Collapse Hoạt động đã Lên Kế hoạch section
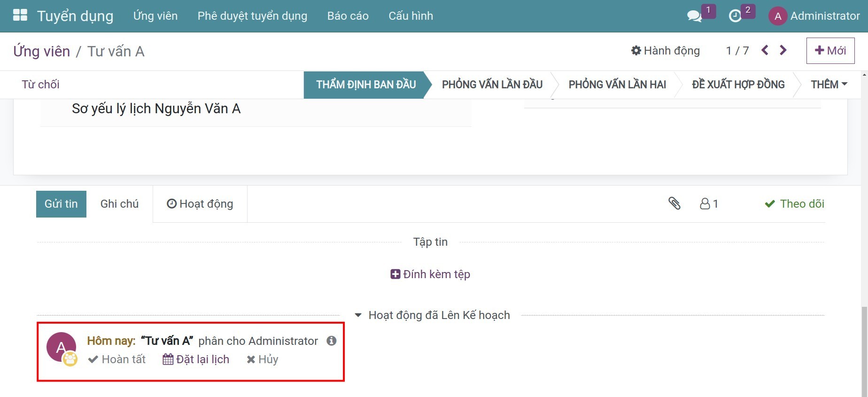Viewport: 868px width, 397px height. [358, 315]
